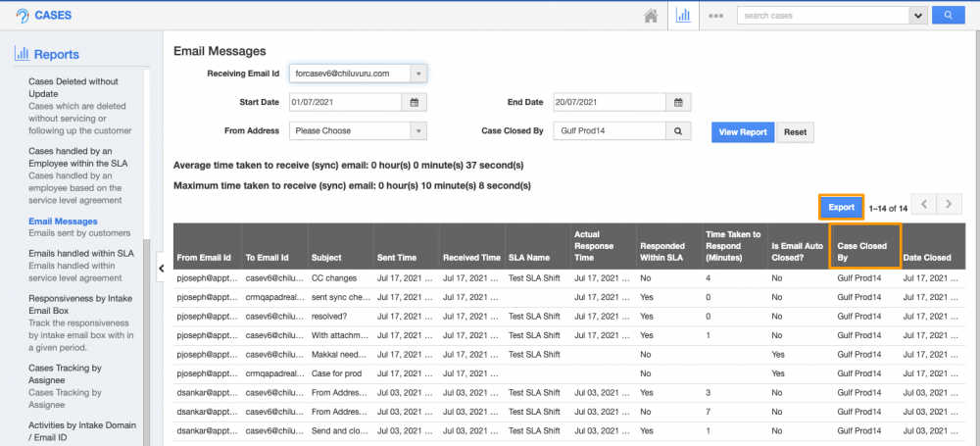Open the search cases dropdown arrow
The height and width of the screenshot is (446, 980).
click(x=918, y=16)
